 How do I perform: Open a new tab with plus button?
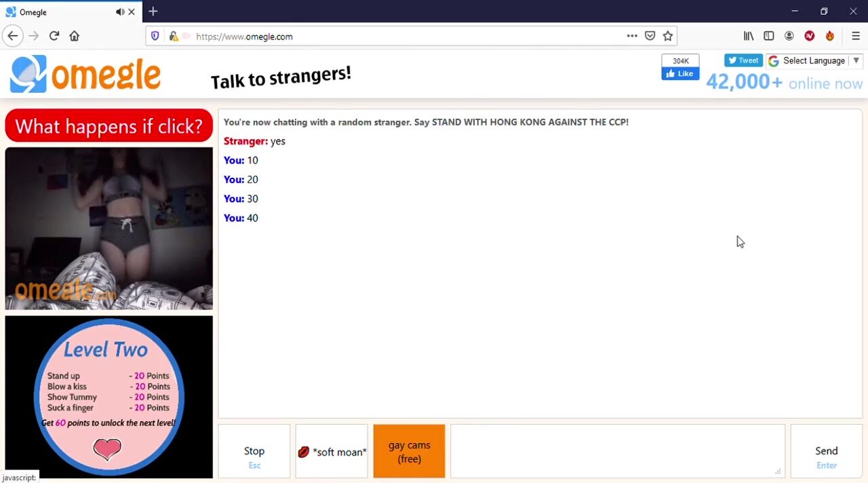click(153, 12)
